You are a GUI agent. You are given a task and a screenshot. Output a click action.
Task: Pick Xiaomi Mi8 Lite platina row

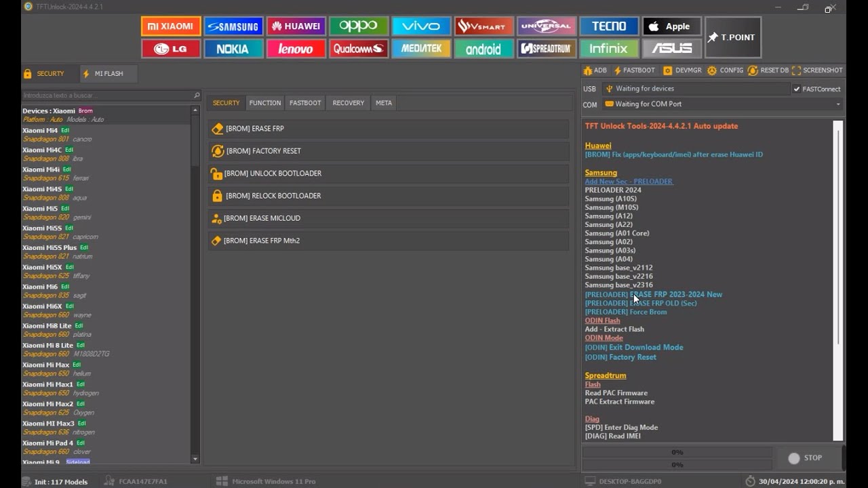point(106,330)
